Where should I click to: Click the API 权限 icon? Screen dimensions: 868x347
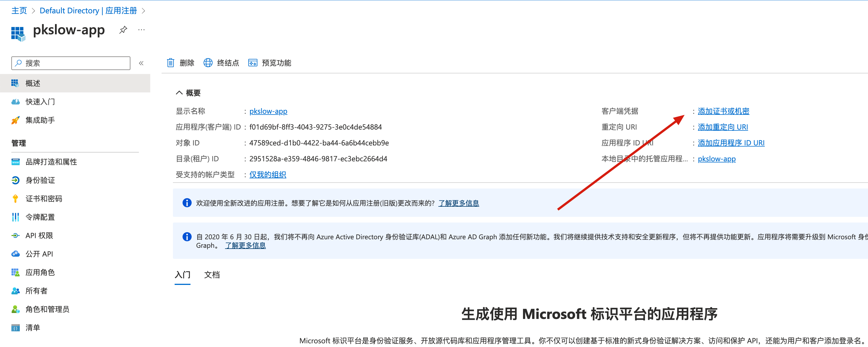tap(16, 236)
